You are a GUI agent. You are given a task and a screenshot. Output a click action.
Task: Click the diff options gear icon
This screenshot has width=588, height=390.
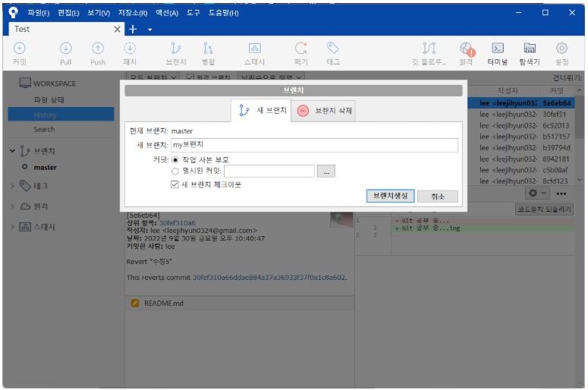tap(533, 193)
